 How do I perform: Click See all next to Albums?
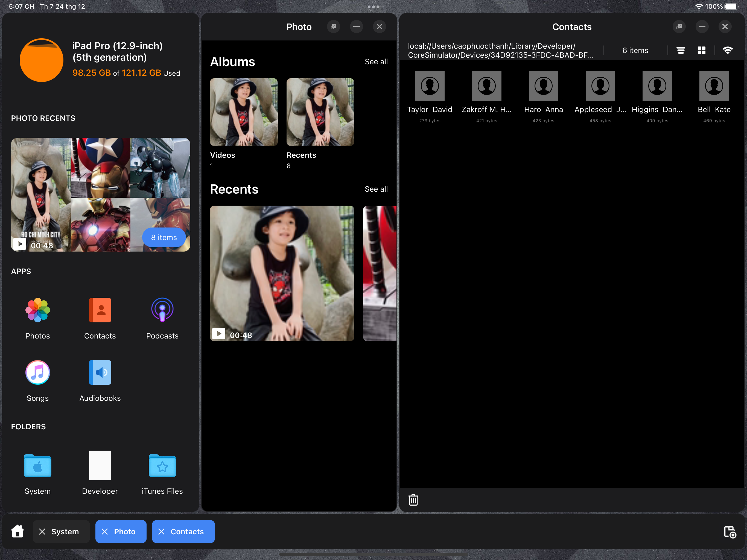[x=376, y=62]
